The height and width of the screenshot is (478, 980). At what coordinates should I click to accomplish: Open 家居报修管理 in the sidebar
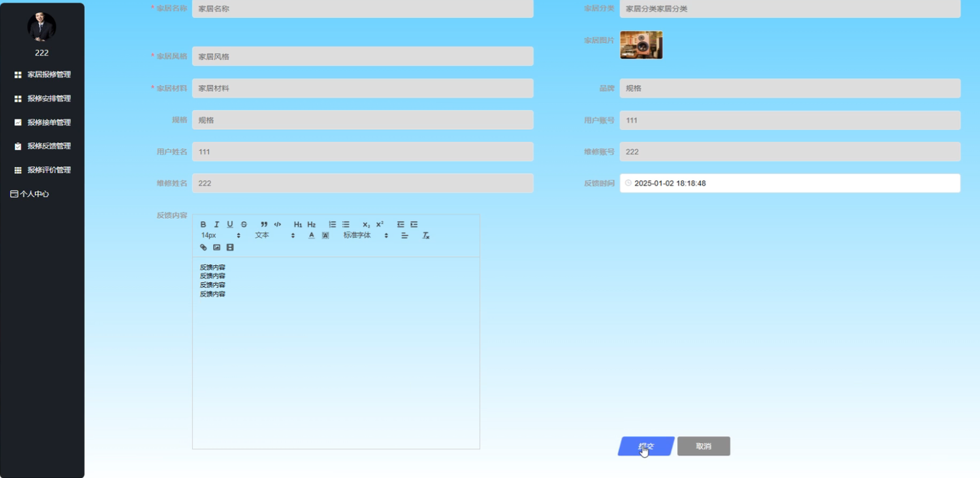(42, 75)
